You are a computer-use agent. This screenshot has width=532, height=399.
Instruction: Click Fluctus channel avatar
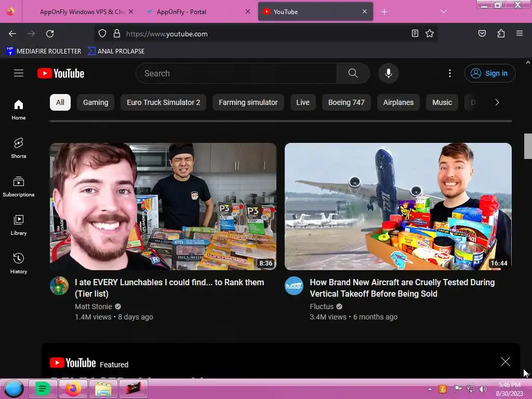tap(294, 286)
